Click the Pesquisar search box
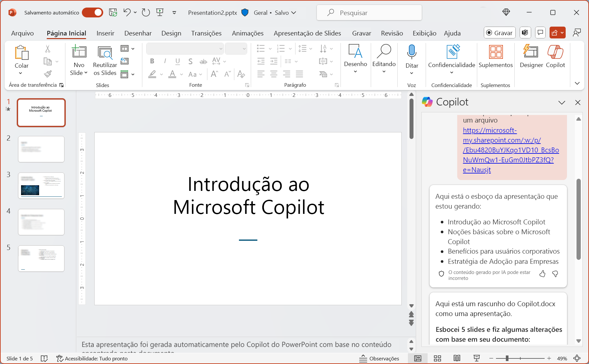The width and height of the screenshot is (589, 364). pos(369,13)
